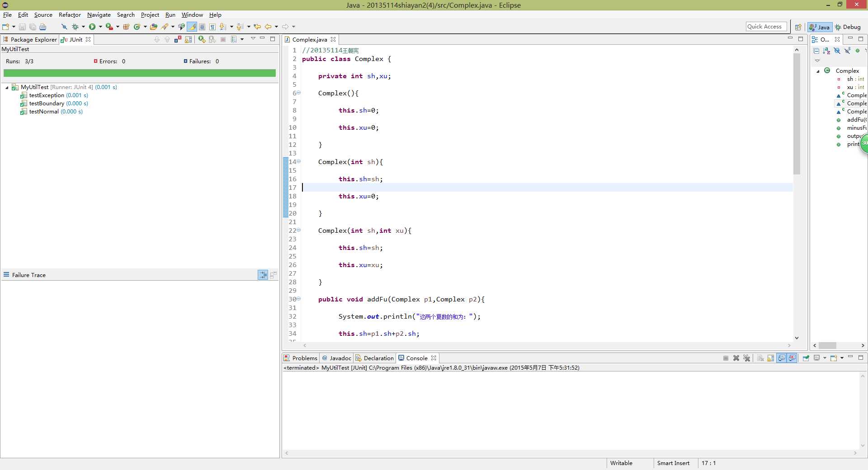
Task: Switch to the Javadoc tab
Action: coord(337,358)
